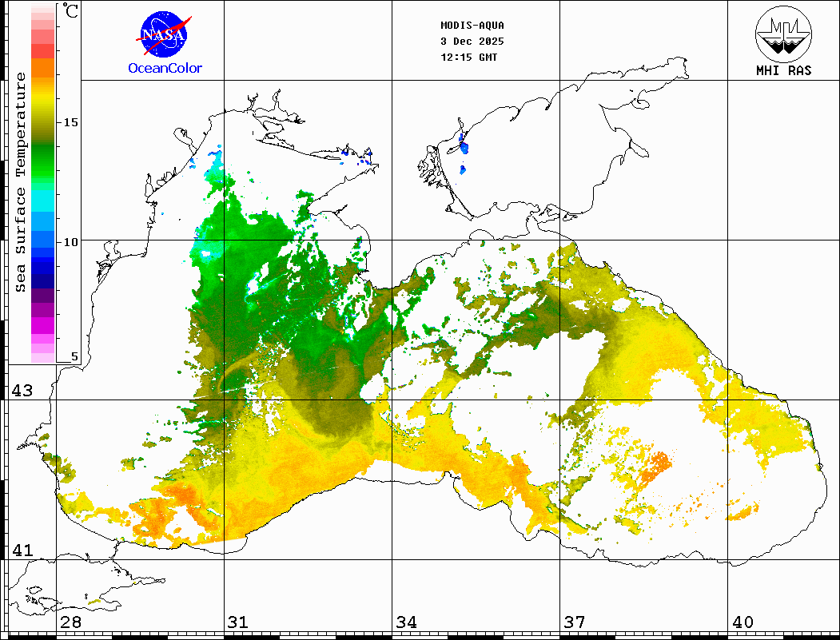Pick the orange band on temperature scale

pyautogui.click(x=42, y=69)
